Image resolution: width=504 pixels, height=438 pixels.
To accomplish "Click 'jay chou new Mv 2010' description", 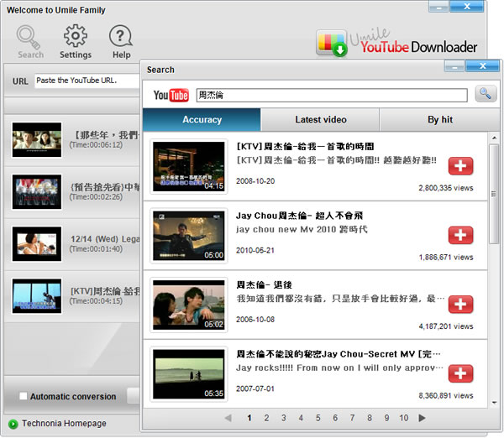I will [302, 229].
